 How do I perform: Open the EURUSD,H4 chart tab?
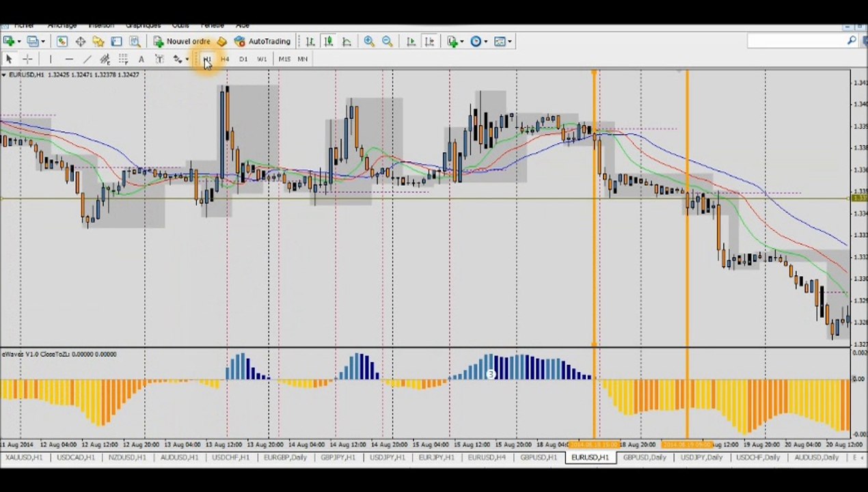tap(487, 458)
